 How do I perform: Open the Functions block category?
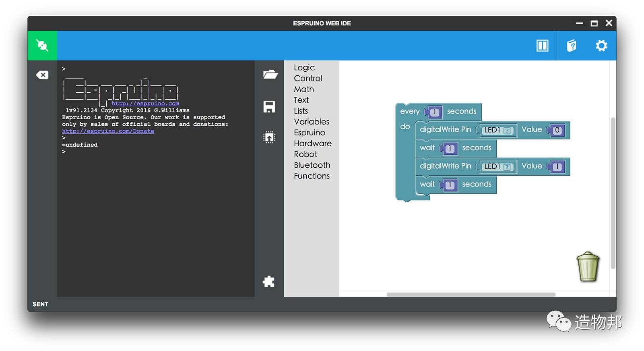(312, 176)
